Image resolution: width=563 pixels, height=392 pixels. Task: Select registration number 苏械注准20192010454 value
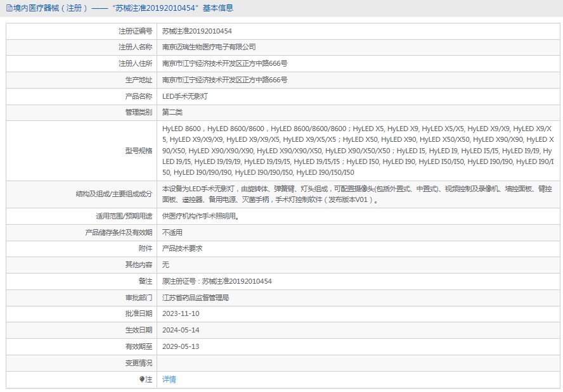click(197, 31)
